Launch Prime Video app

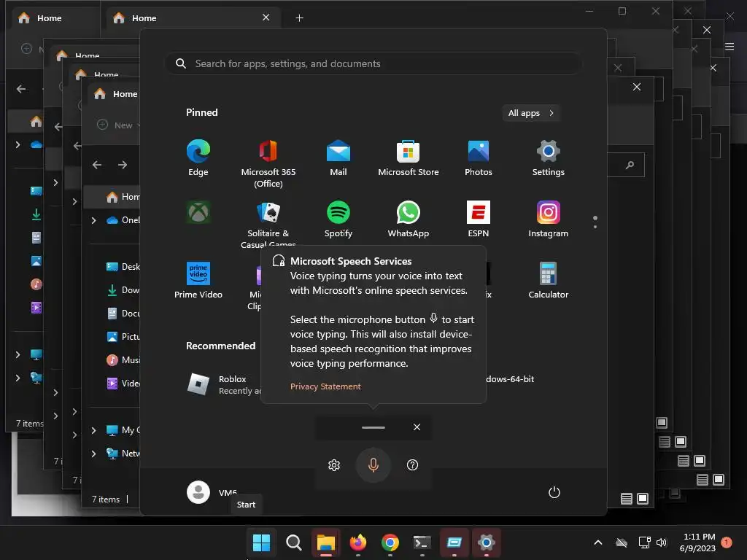tap(198, 281)
